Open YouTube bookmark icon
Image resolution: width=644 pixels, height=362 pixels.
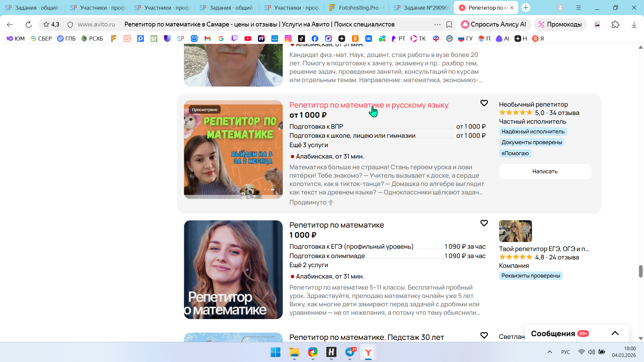248,39
